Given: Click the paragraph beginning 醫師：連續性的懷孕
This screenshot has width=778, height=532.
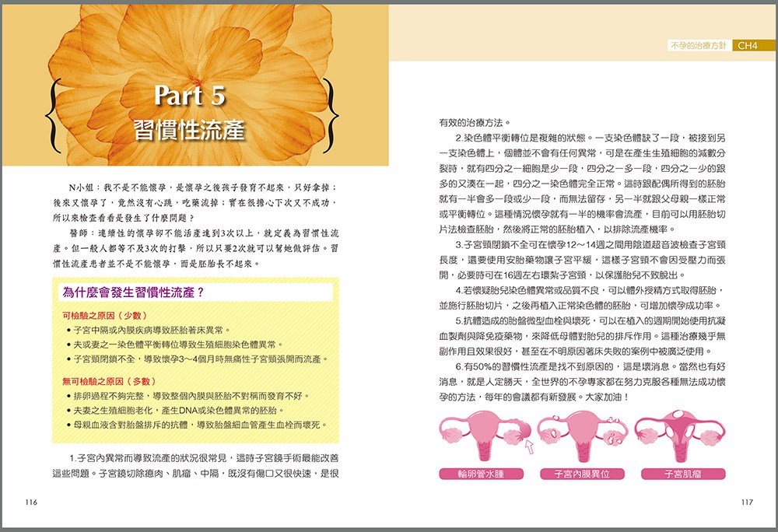Looking at the screenshot, I should click(x=195, y=248).
